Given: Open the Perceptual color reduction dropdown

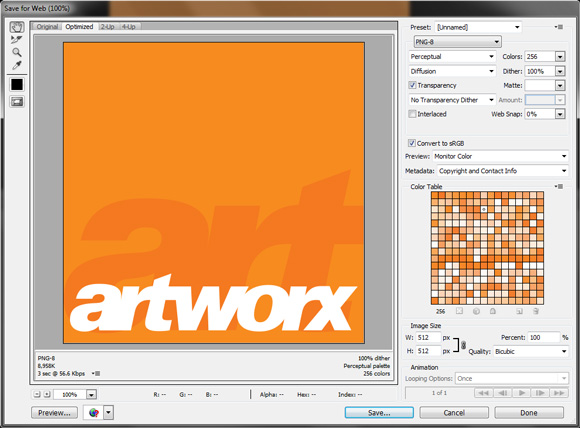Looking at the screenshot, I should click(x=452, y=57).
